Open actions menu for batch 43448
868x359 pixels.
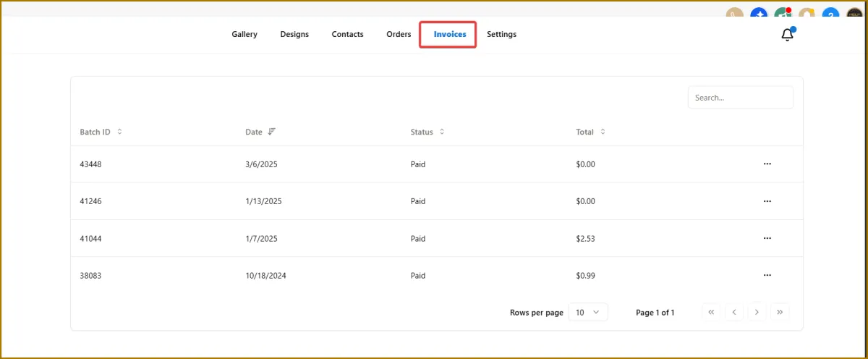(x=767, y=164)
